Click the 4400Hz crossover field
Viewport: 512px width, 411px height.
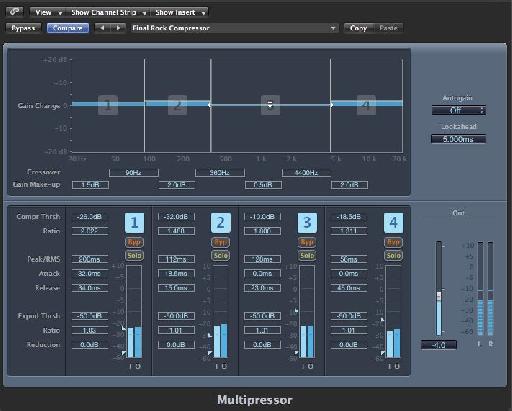coord(306,172)
